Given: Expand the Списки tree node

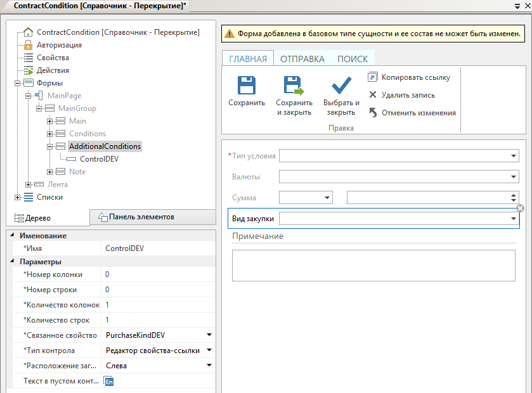Looking at the screenshot, I should coord(18,197).
